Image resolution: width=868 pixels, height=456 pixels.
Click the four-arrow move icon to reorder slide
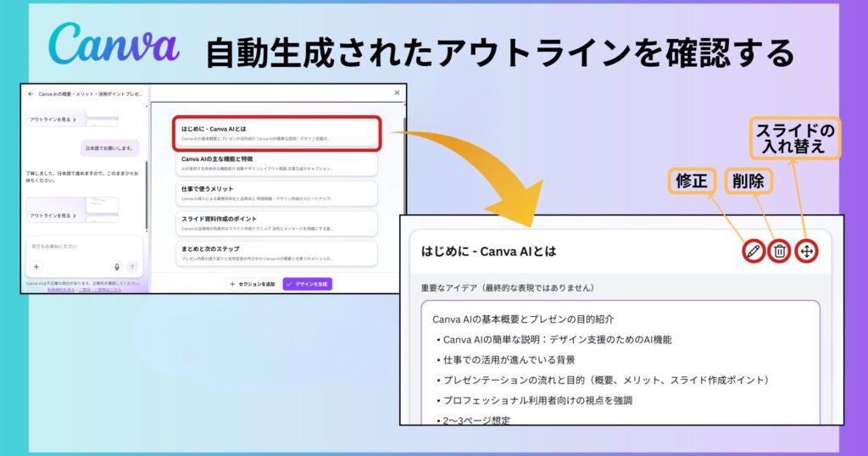tap(807, 251)
